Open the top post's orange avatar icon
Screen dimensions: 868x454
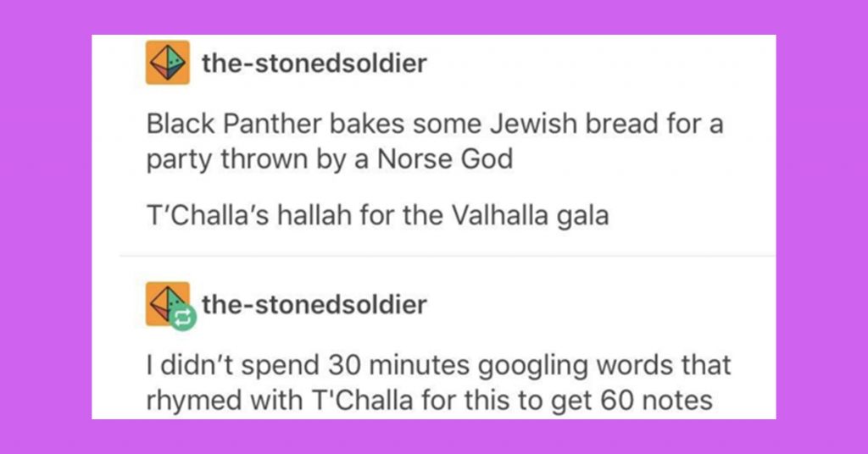(168, 63)
